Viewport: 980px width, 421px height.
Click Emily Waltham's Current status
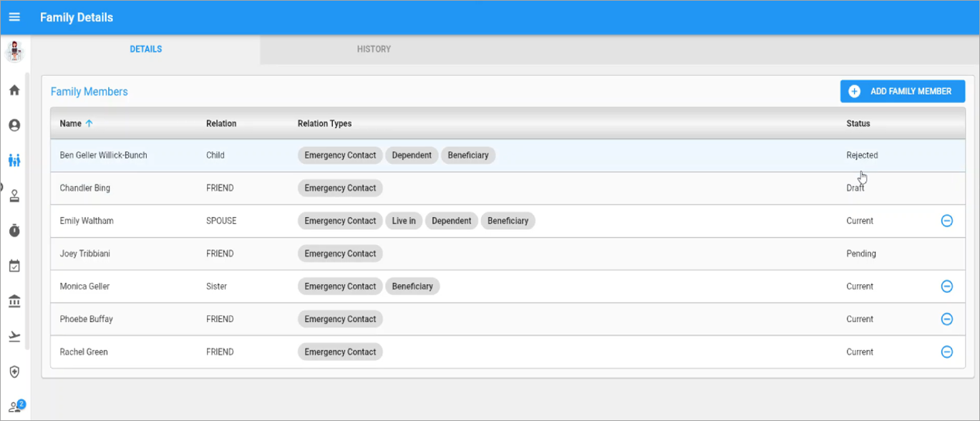pyautogui.click(x=860, y=221)
